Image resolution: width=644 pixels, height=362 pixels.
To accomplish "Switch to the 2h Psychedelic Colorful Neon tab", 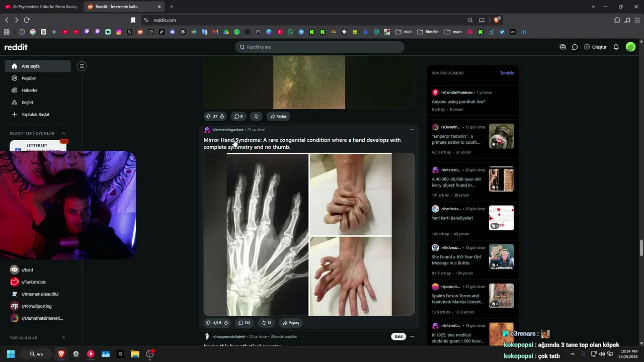I will 42,7.
